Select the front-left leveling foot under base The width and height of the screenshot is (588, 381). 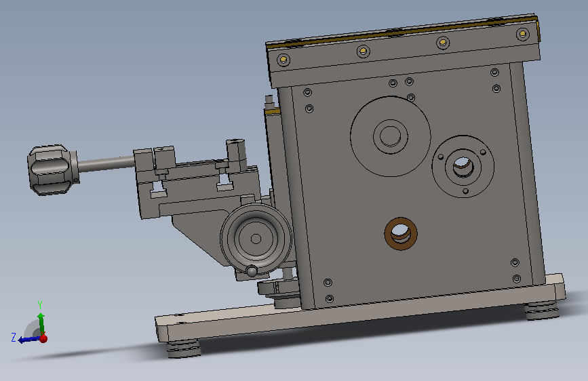pos(183,348)
